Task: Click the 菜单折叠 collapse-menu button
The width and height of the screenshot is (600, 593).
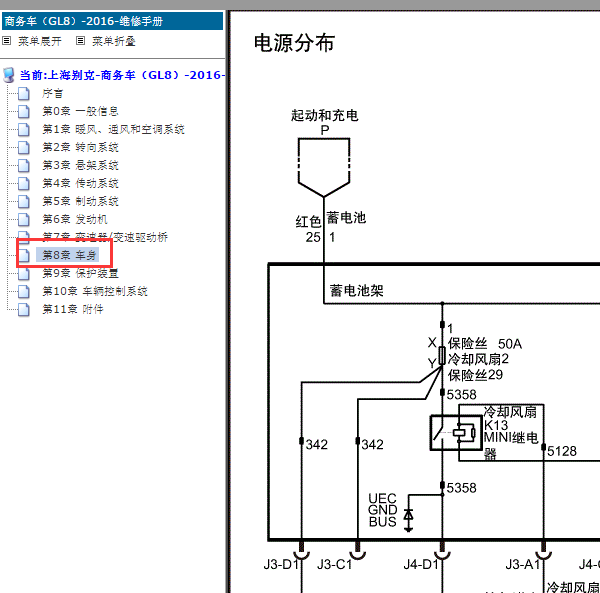Action: (114, 41)
